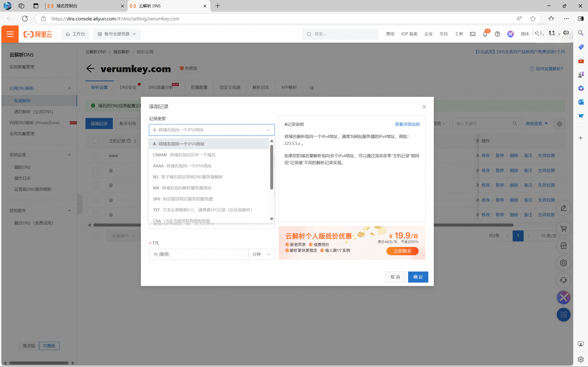Close the 添加记录 dialog
Viewport: 588px width, 367px height.
(424, 107)
